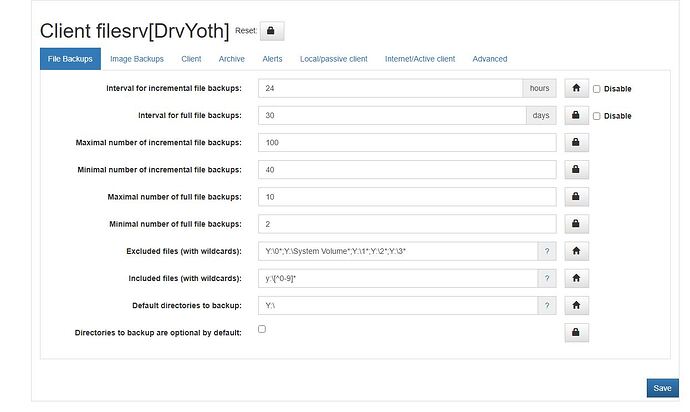The height and width of the screenshot is (412, 690).
Task: Click the Archive tab
Action: click(x=231, y=59)
